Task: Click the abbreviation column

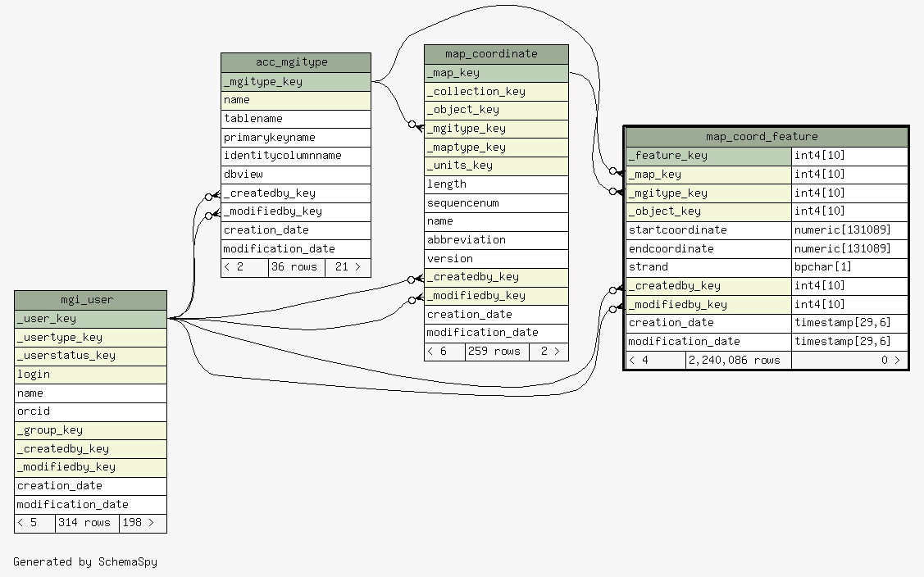Action: point(496,240)
